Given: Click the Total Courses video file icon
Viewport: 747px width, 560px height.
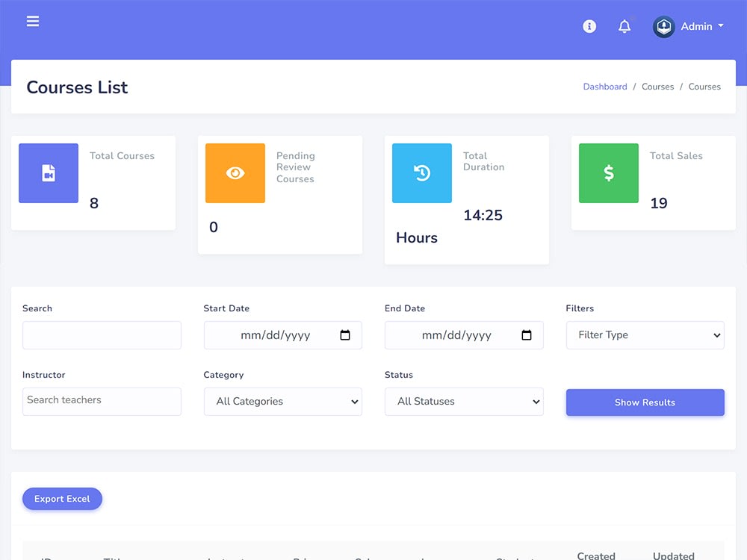Looking at the screenshot, I should pyautogui.click(x=49, y=173).
